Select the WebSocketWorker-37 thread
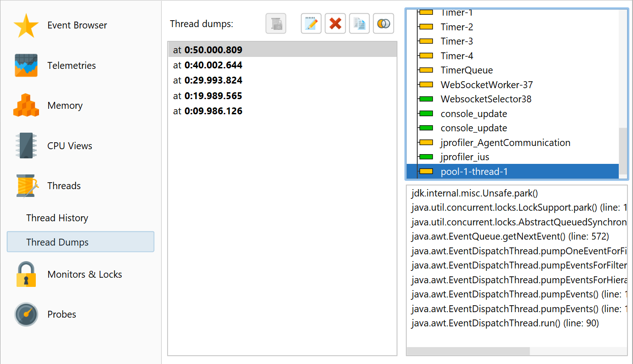The height and width of the screenshot is (364, 633). [487, 85]
